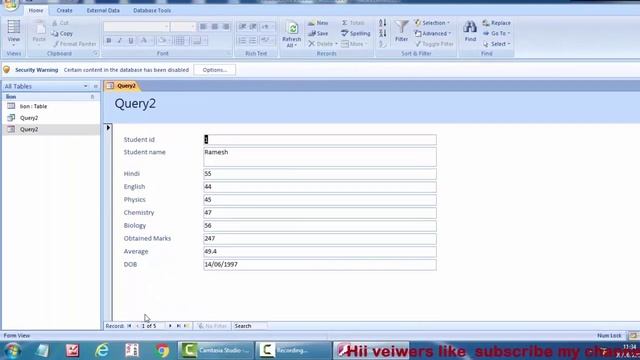Click the Hindi marks field
Image resolution: width=640 pixels, height=360 pixels.
(x=320, y=174)
